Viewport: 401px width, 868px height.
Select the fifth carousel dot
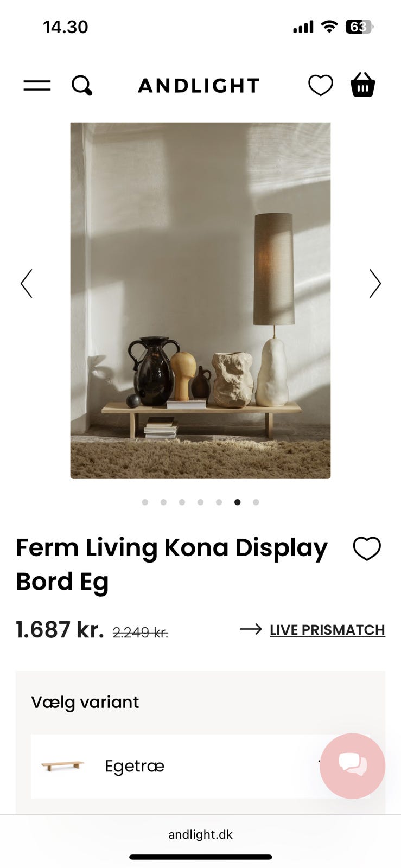click(x=219, y=502)
